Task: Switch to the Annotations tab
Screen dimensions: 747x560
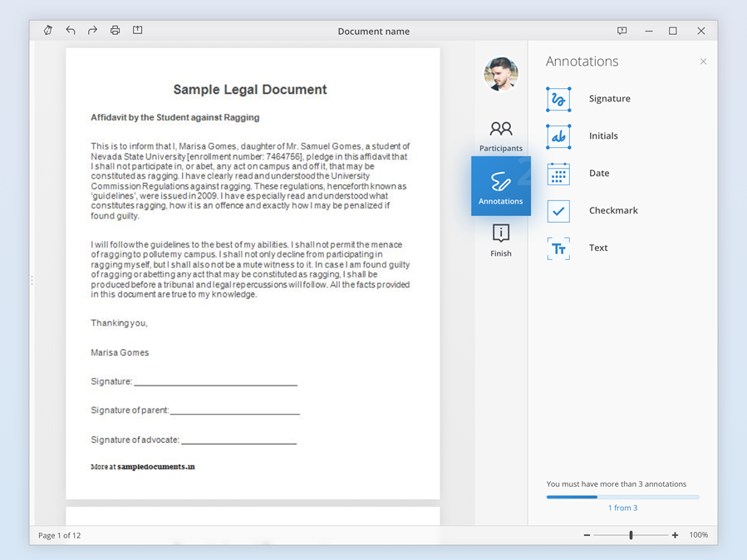Action: tap(501, 186)
